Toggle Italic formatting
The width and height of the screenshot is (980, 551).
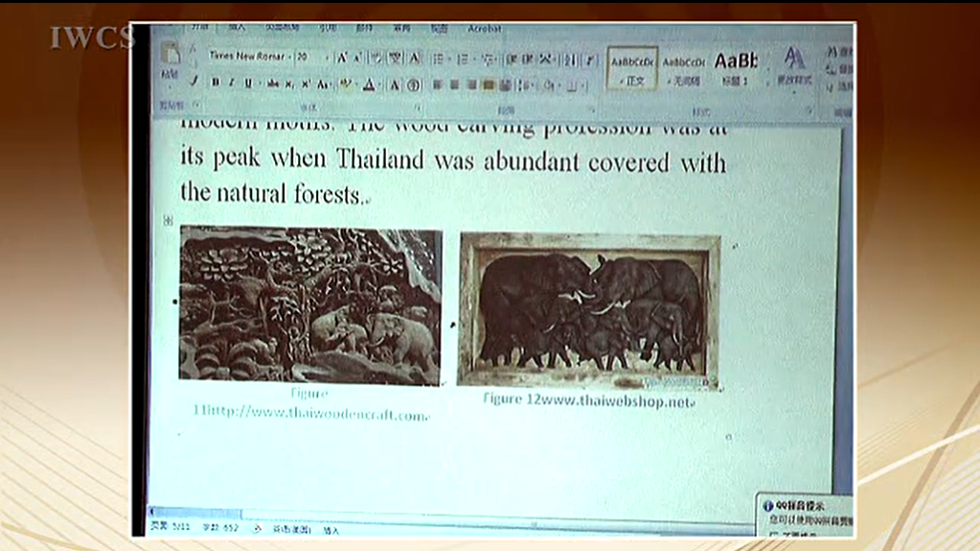pos(231,83)
